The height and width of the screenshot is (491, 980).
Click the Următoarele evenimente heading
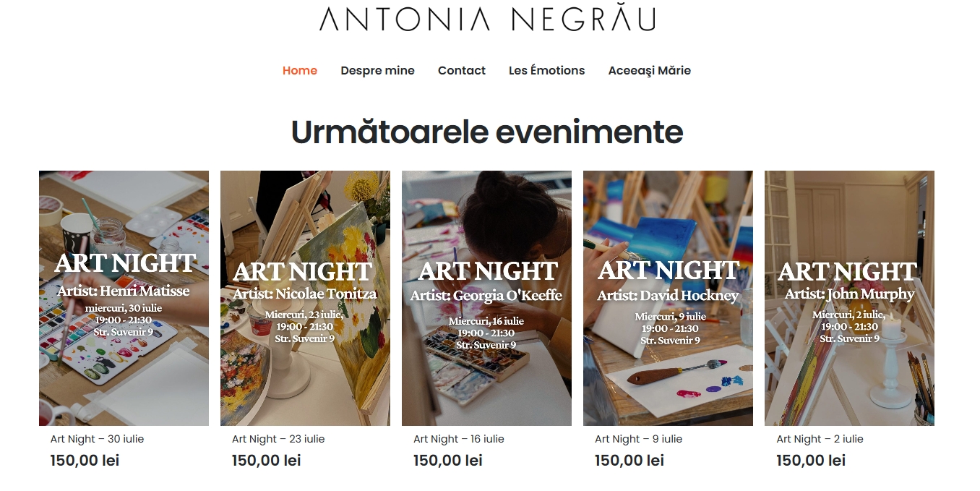[x=487, y=132]
